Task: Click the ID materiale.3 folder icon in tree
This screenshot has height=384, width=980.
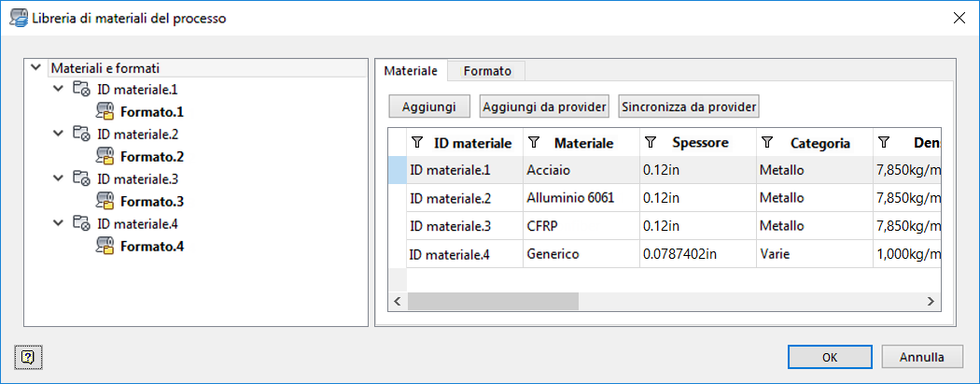Action: (81, 179)
